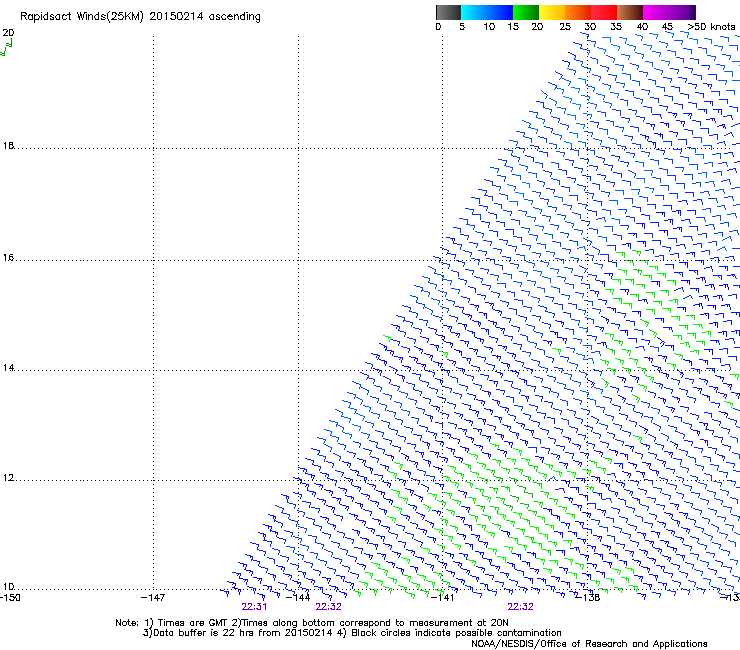Click the 'NOAA/NESDIS/Office of Research and Applications' credit
The height and width of the screenshot is (650, 740).
point(589,644)
